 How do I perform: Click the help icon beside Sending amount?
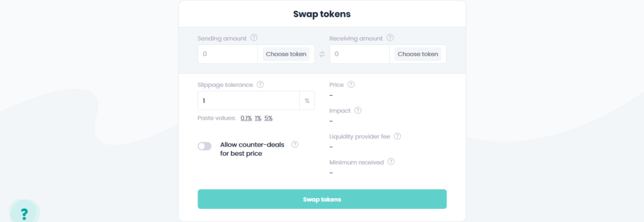(254, 38)
